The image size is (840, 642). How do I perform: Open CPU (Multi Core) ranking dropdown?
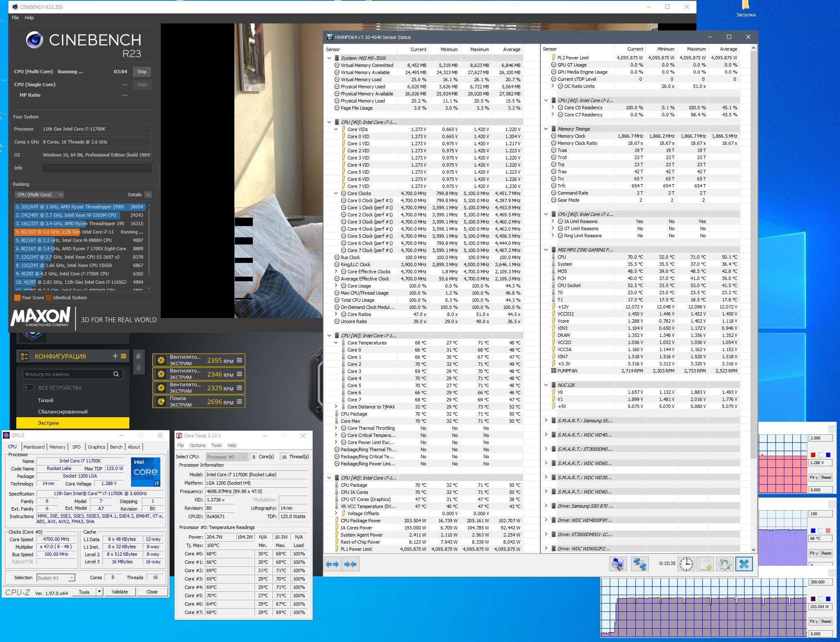click(x=40, y=195)
